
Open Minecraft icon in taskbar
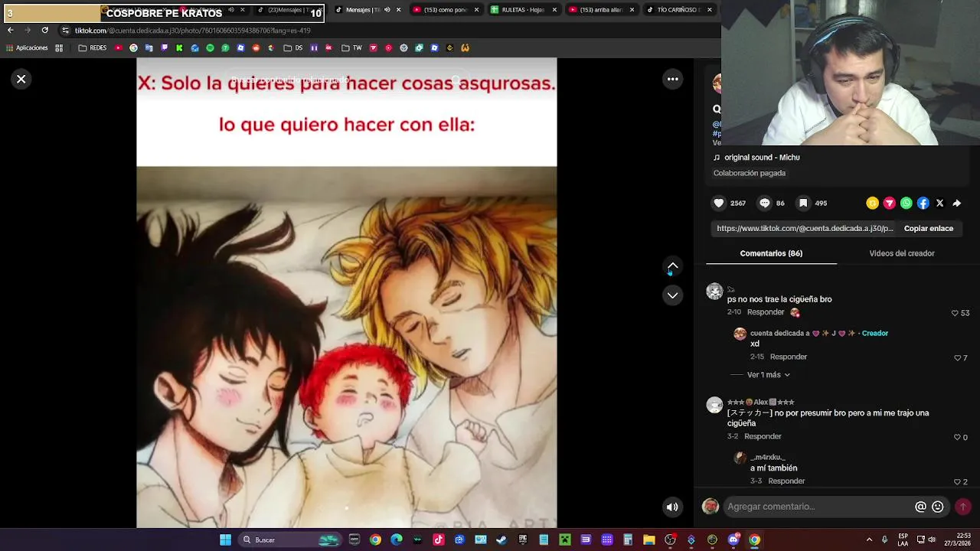click(565, 540)
